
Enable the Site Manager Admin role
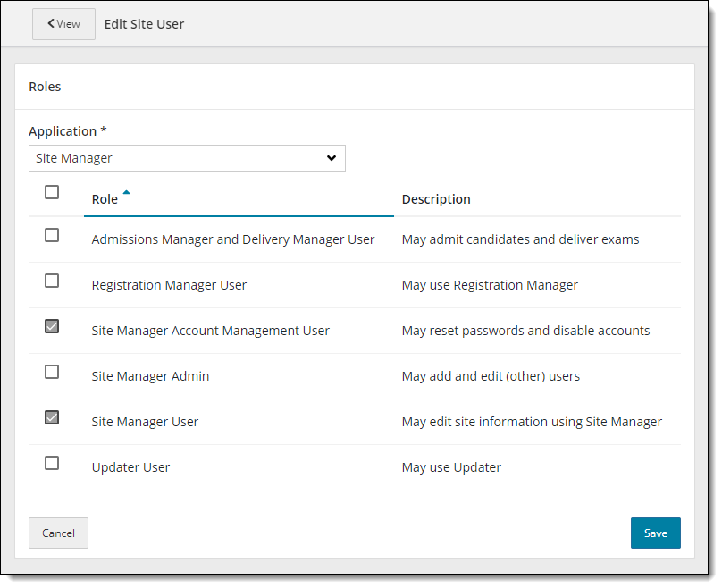coord(51,375)
